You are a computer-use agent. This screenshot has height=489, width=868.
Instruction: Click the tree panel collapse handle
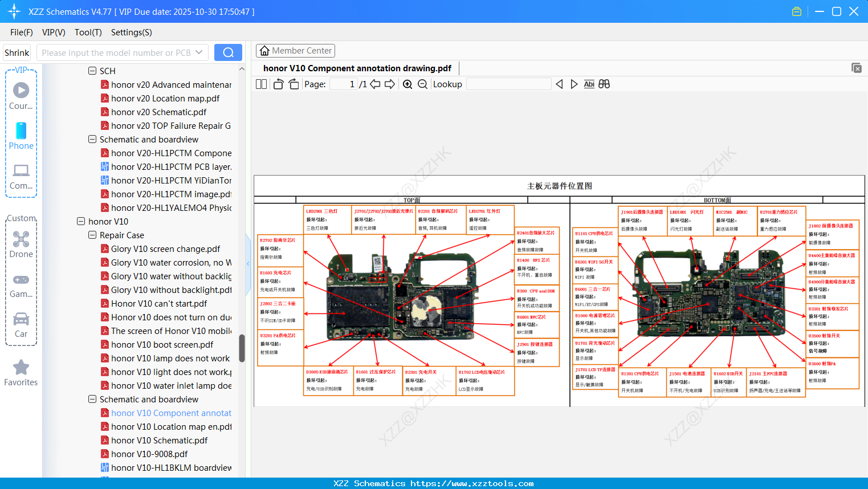click(x=248, y=264)
